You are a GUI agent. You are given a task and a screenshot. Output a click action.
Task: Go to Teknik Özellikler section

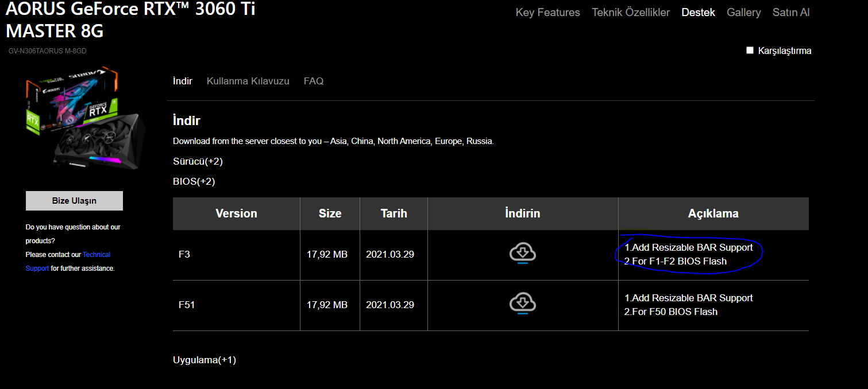click(631, 12)
